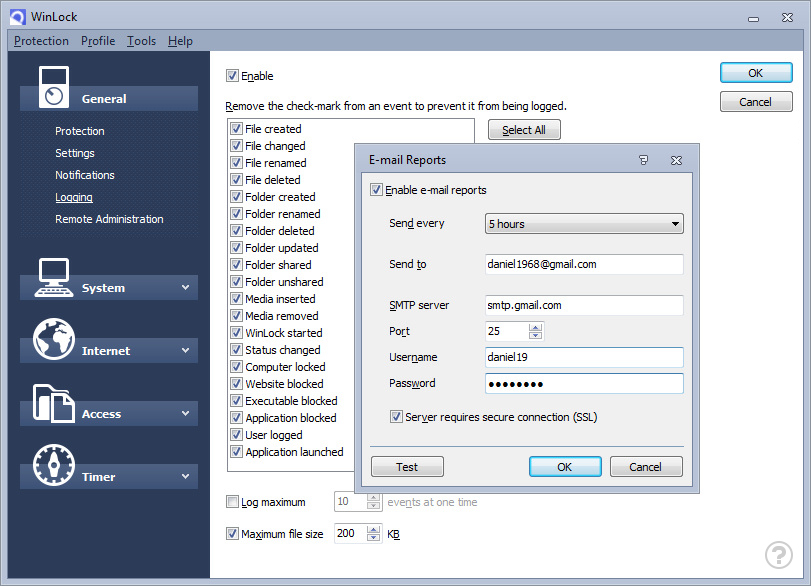Uncheck Folder unshared event
This screenshot has width=811, height=586.
pyautogui.click(x=236, y=282)
